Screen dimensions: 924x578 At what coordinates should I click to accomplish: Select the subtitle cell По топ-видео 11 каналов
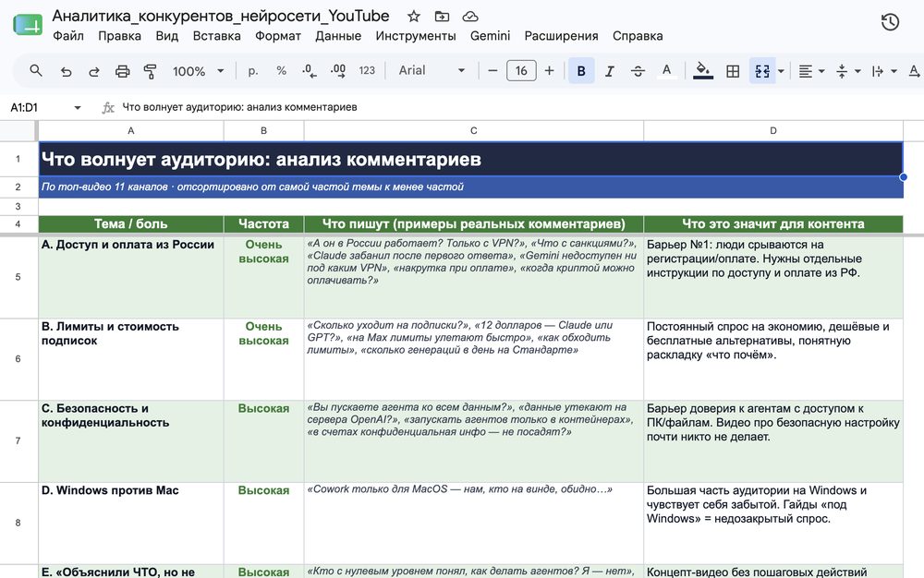[x=471, y=187]
